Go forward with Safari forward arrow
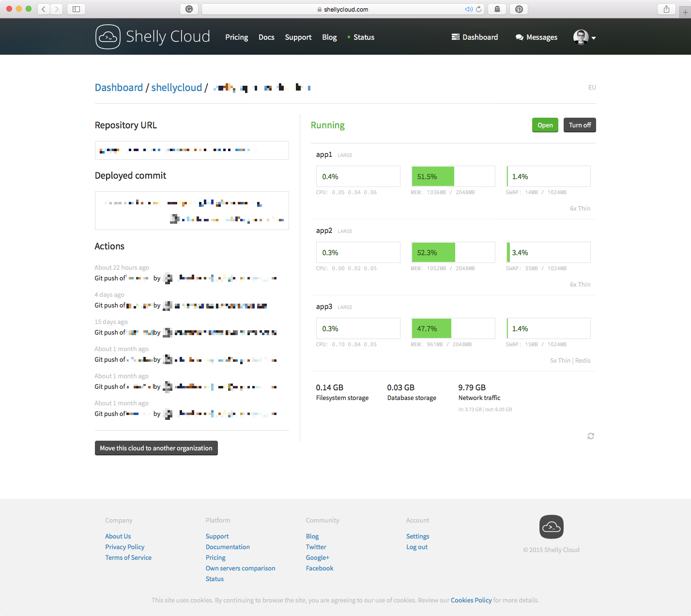This screenshot has height=616, width=691. point(57,9)
